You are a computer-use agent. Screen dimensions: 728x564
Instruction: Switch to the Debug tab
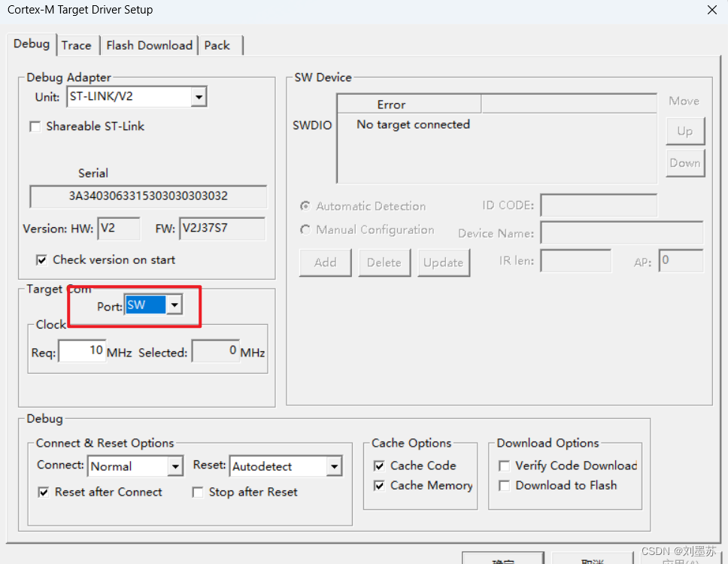32,44
